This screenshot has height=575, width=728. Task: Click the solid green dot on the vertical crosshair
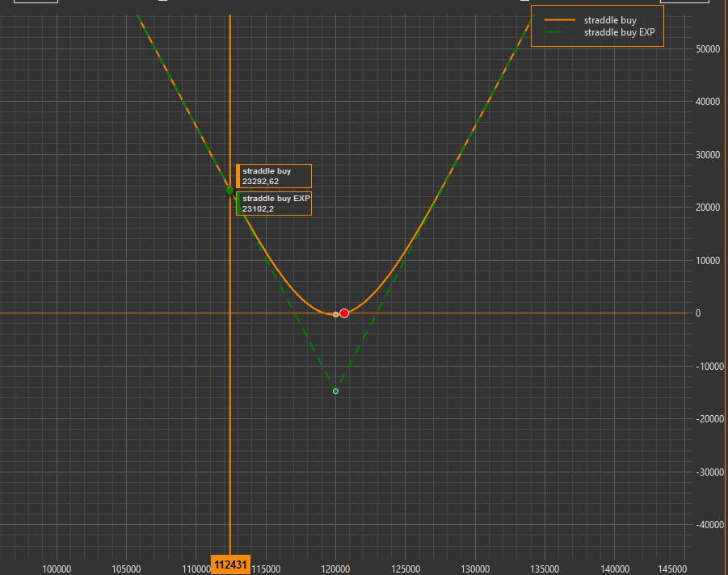click(229, 191)
